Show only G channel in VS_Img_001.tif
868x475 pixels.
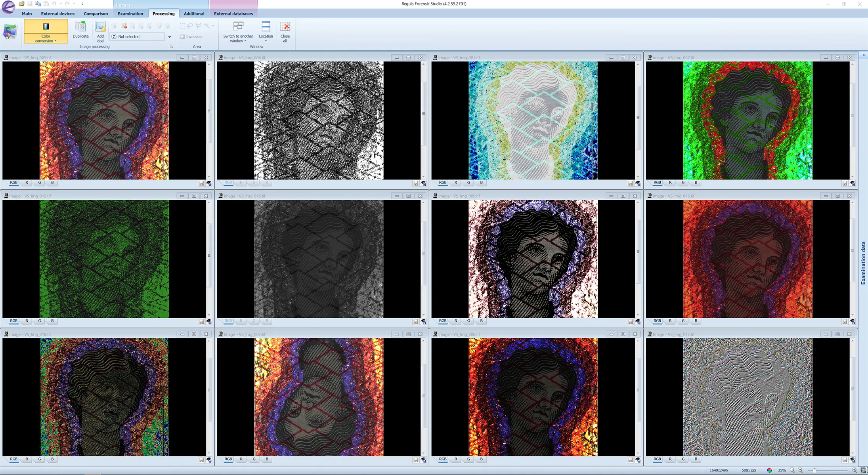(x=468, y=183)
